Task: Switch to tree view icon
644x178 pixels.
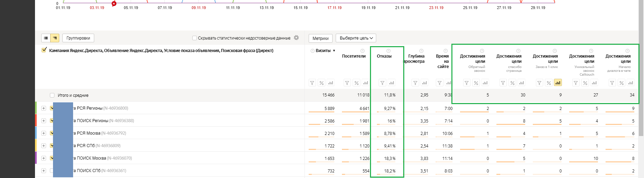Action: (x=55, y=38)
